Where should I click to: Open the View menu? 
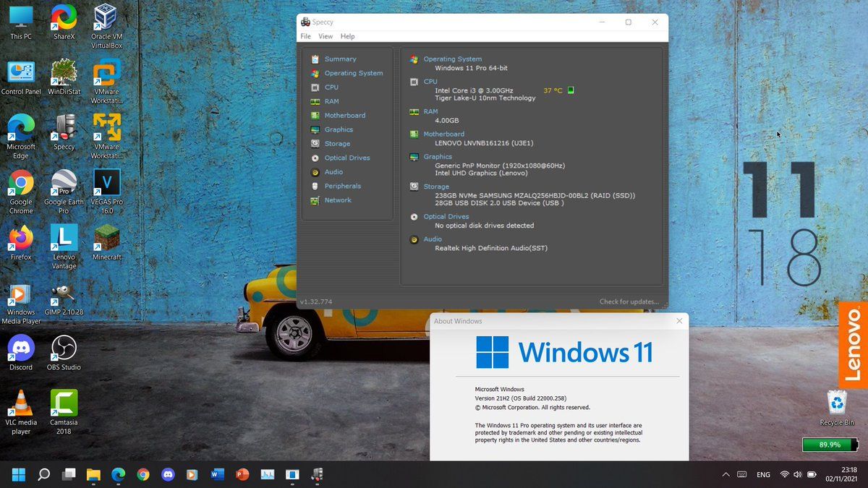tap(325, 36)
